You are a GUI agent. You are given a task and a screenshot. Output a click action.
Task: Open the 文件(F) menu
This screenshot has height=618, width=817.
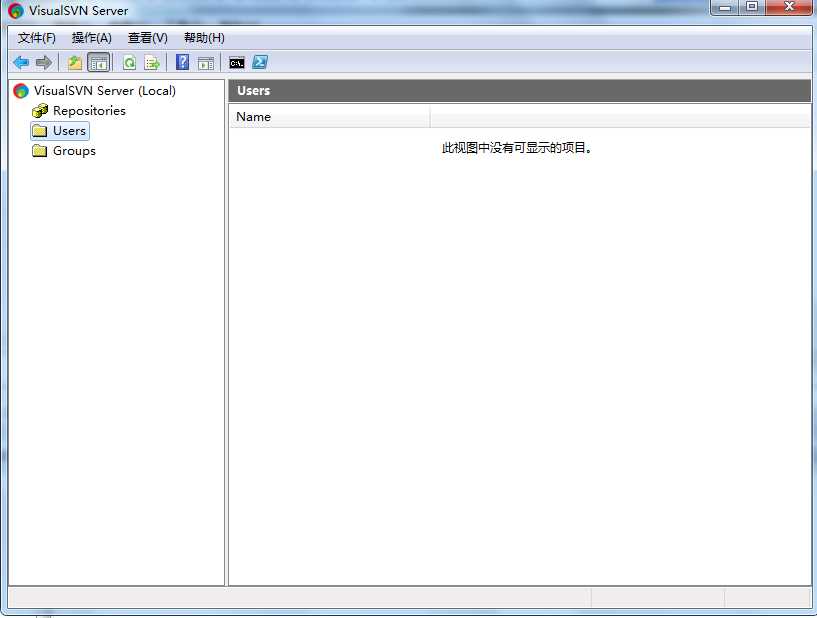(36, 38)
